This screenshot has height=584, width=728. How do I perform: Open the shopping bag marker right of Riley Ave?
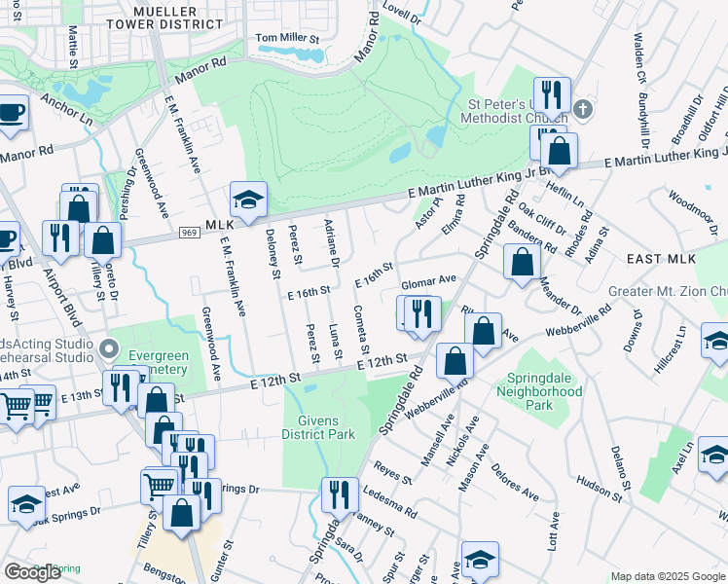(x=484, y=332)
